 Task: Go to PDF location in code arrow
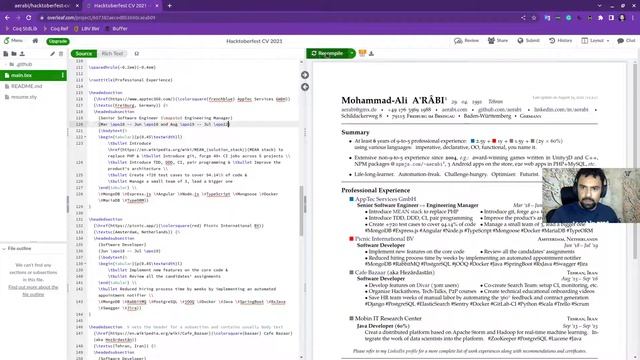(x=305, y=87)
